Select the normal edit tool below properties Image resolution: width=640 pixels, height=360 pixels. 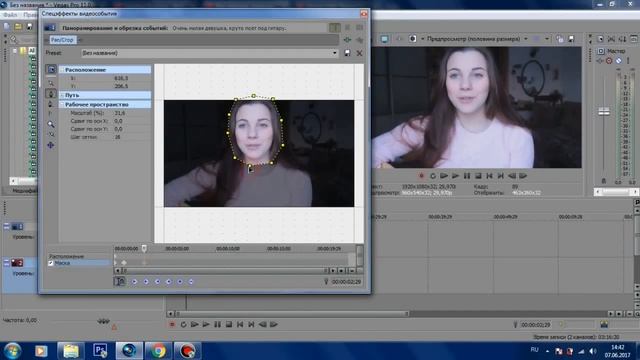(x=51, y=83)
